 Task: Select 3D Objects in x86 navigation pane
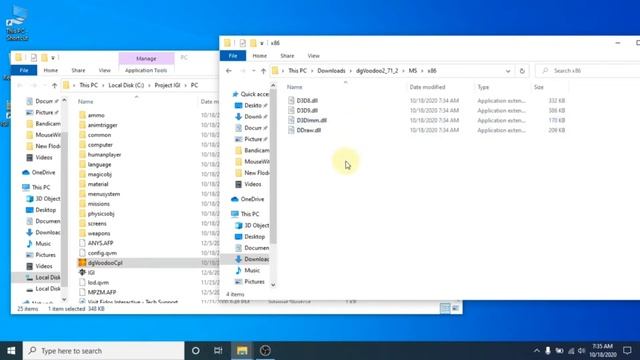coord(252,225)
